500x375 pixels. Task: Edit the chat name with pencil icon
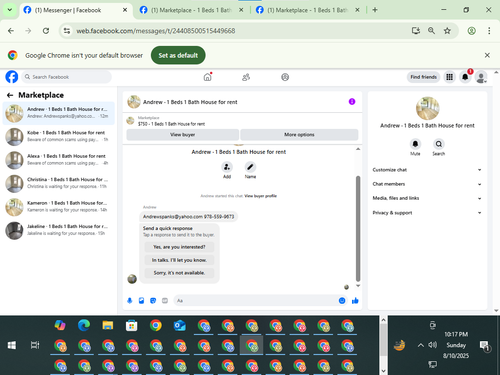250,167
